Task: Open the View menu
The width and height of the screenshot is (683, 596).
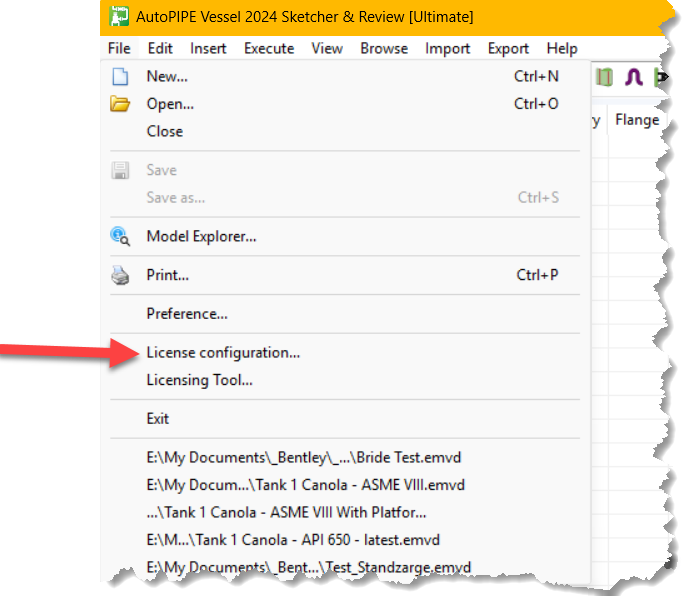Action: click(x=327, y=48)
